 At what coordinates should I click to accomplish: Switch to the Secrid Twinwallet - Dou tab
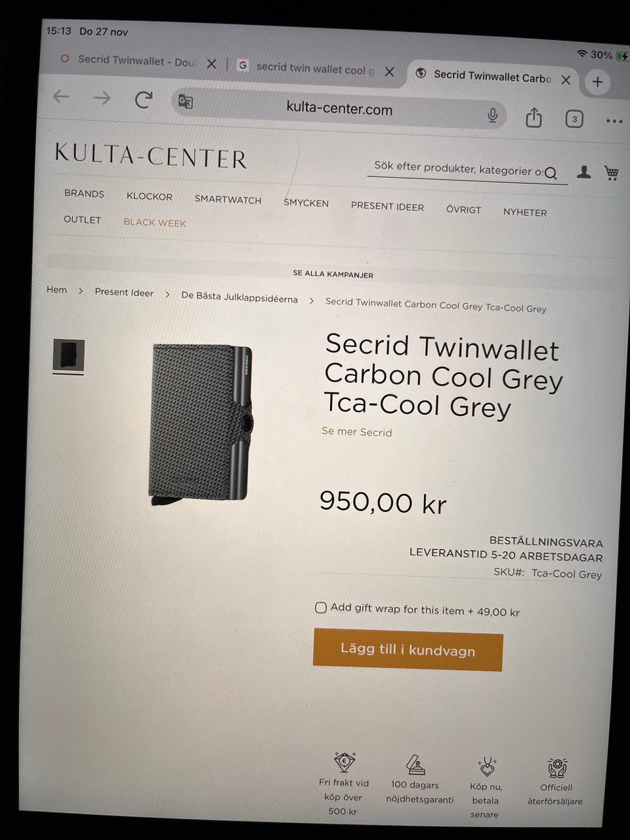pos(128,60)
